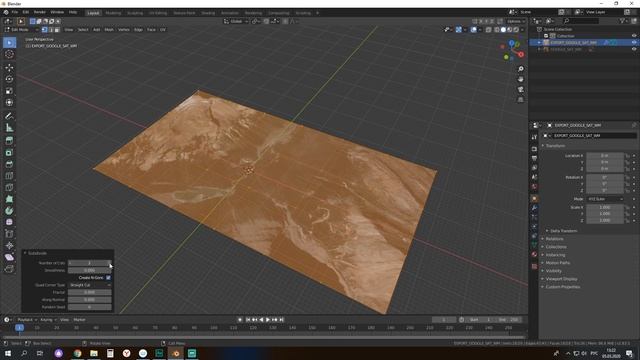Hide the selected EXPORT_GOOGLE_SAT_WM object via eye

point(634,42)
